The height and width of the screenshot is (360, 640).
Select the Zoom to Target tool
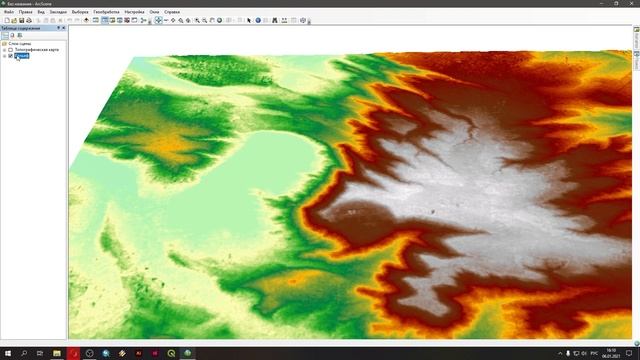[x=180, y=20]
